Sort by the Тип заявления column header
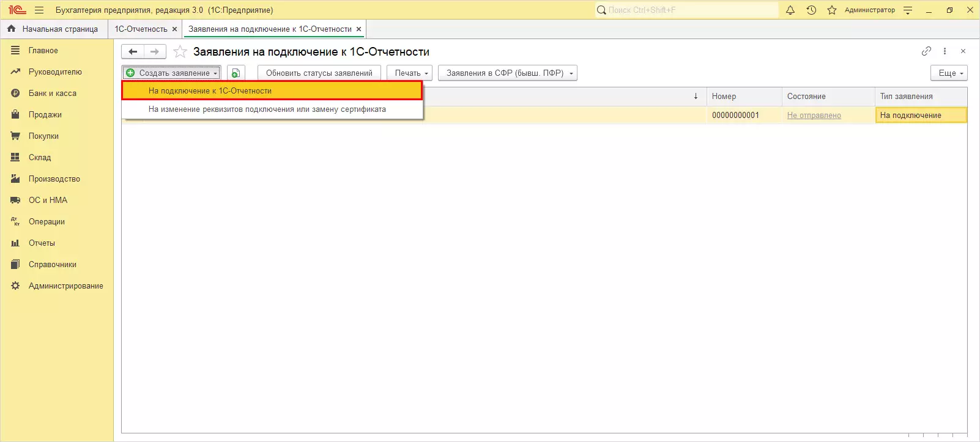 [921, 97]
